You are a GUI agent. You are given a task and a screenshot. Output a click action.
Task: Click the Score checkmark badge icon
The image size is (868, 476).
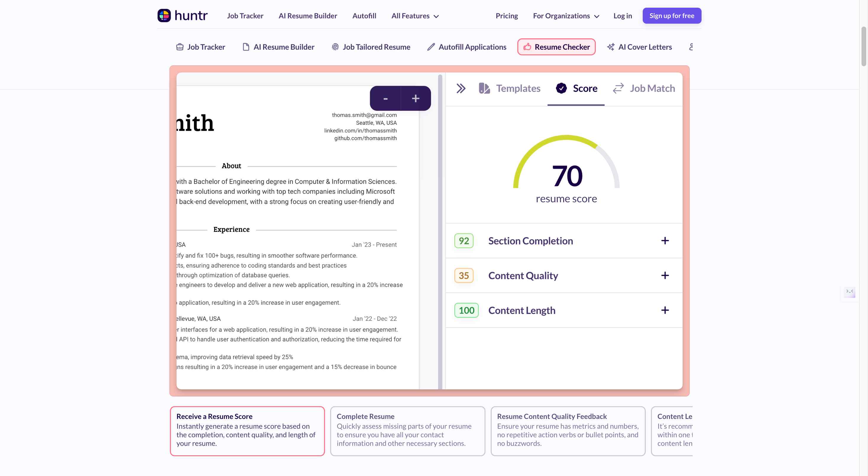point(561,88)
